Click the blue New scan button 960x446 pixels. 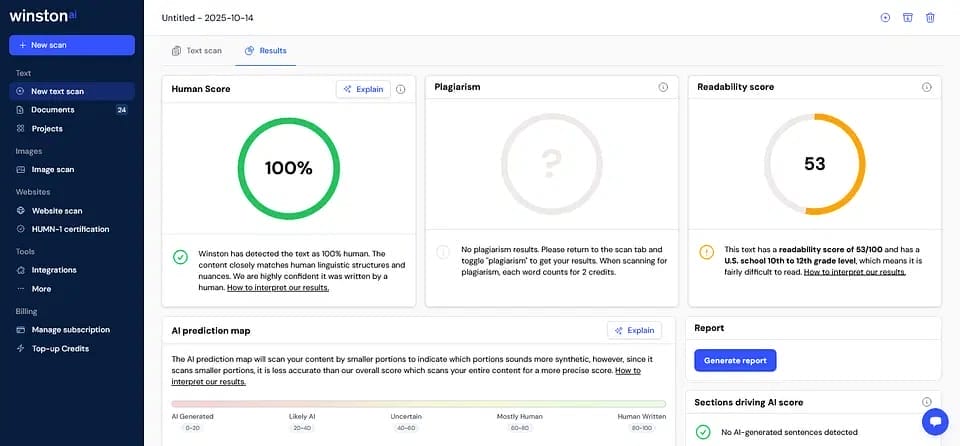(x=71, y=45)
